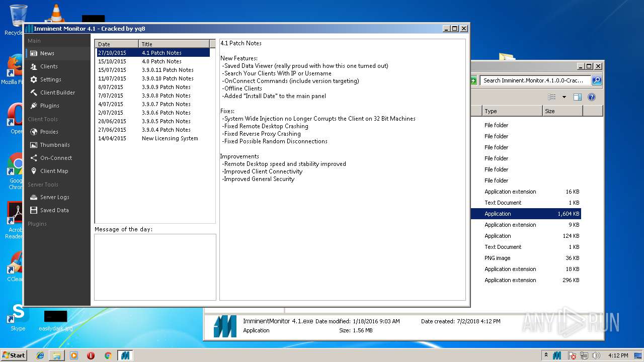Select the 124 KB Application row
The height and width of the screenshot is (362, 644).
tap(526, 236)
